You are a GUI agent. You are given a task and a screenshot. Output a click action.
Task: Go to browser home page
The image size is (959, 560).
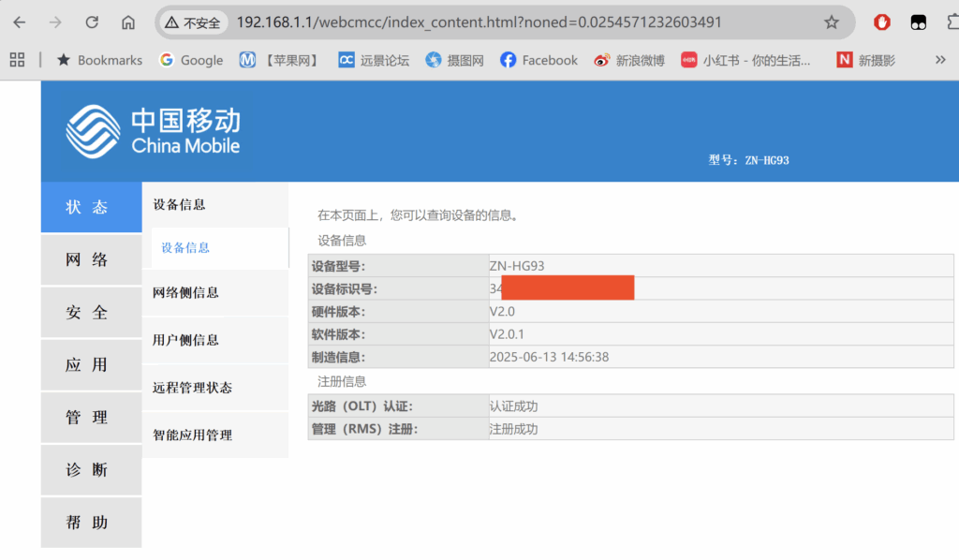[128, 22]
